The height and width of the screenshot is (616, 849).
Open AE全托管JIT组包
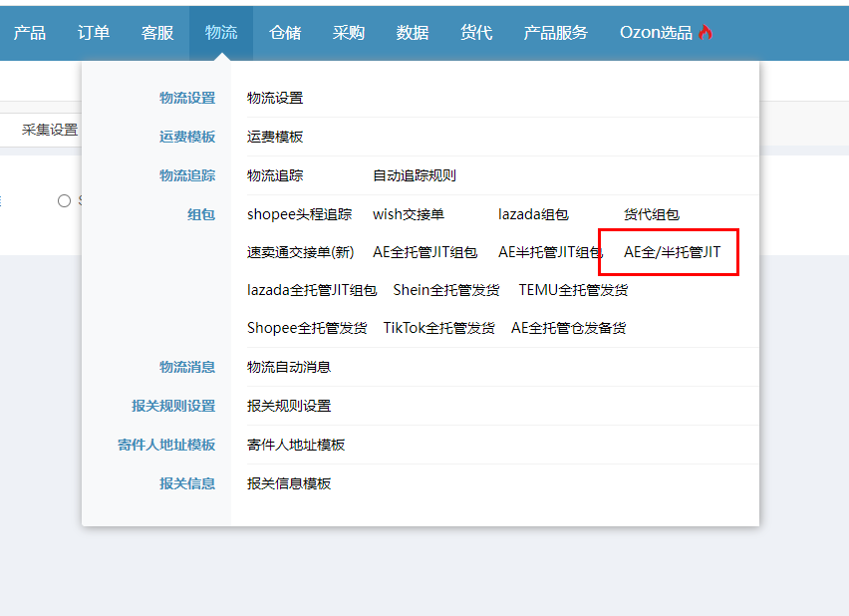[x=425, y=252]
